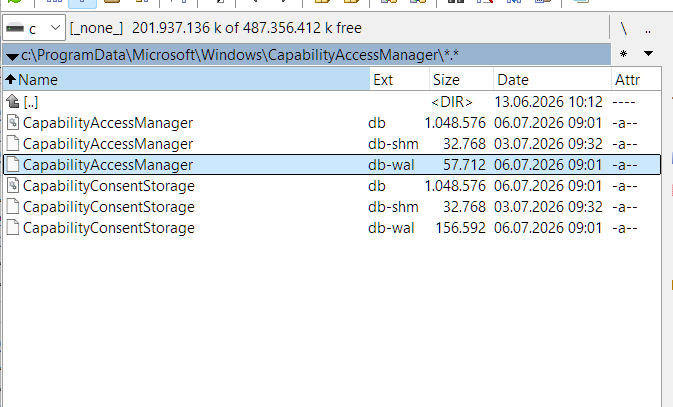Click the size value 156.592
Viewport: 673px width, 407px height.
461,228
